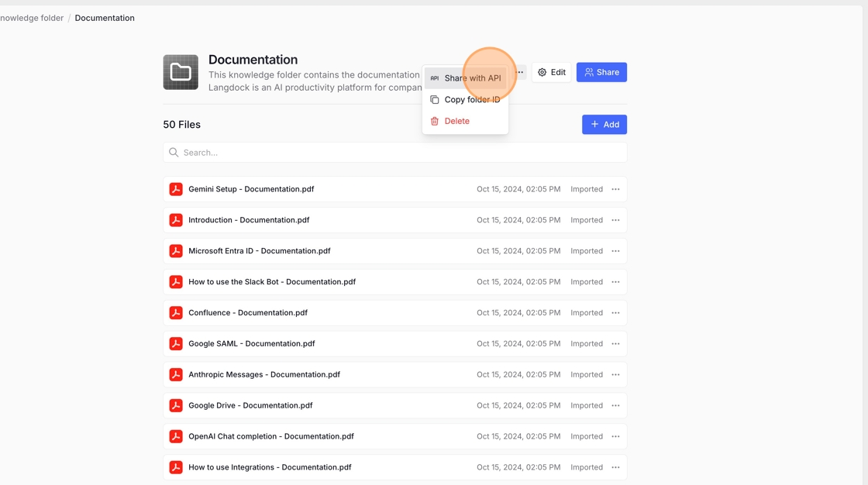Expand more options for Anthropic Messages file
Screen dimensions: 868x485
(x=615, y=375)
